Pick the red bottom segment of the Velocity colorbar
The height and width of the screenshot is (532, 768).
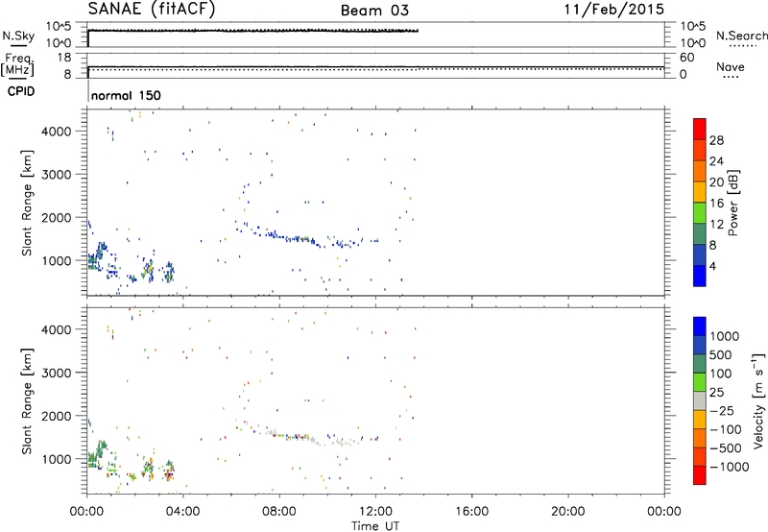point(700,475)
